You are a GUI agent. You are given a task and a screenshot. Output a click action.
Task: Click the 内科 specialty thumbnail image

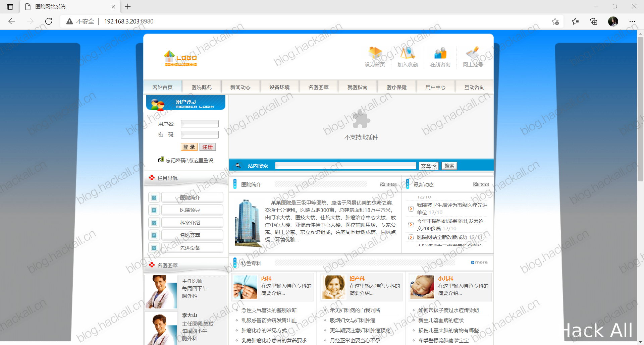tap(245, 287)
